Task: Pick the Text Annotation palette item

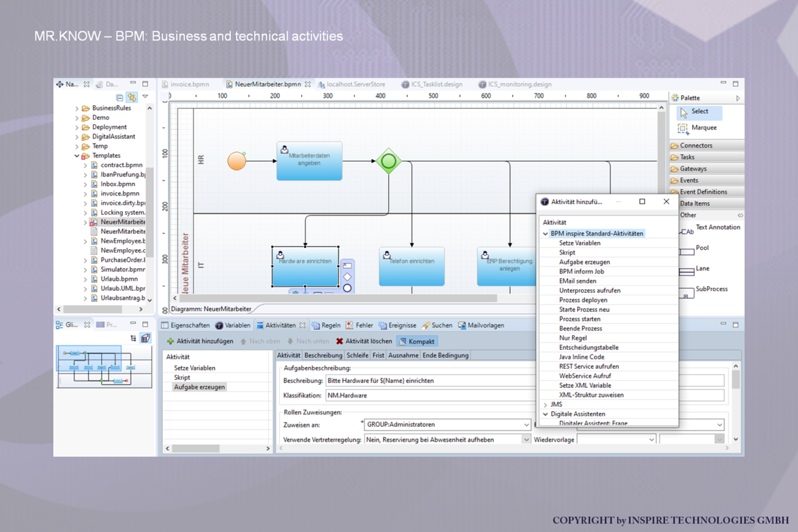Action: point(709,230)
